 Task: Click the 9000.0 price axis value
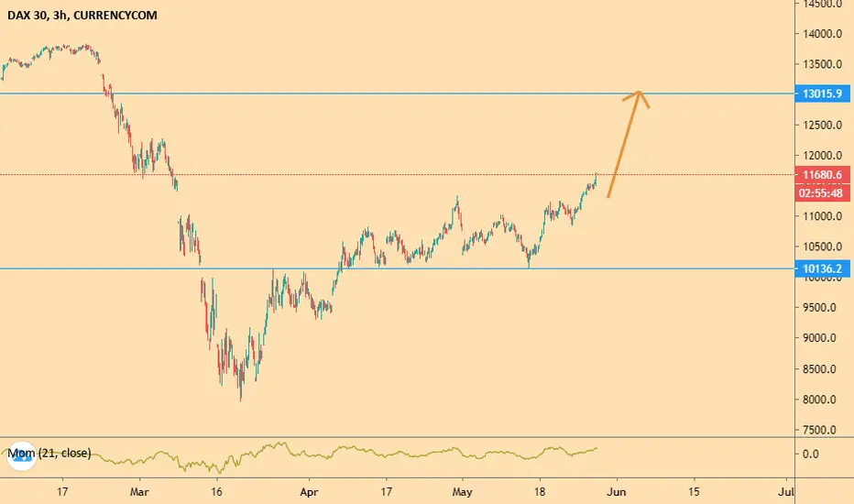(820, 338)
